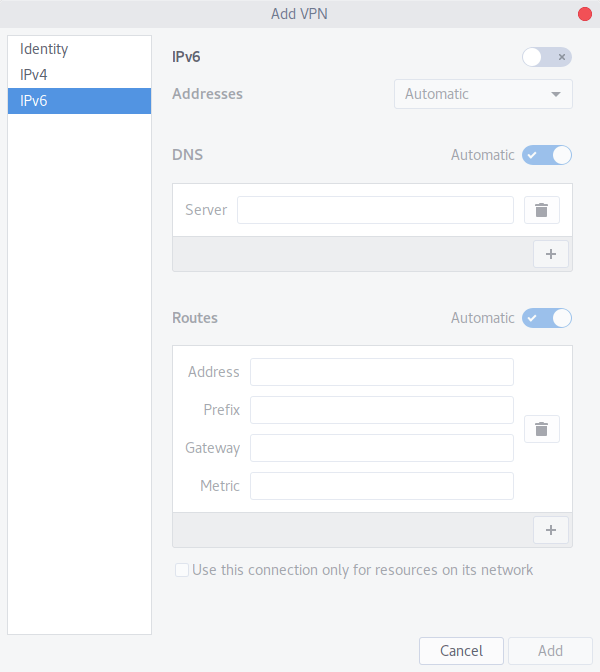Close the Add VPN dialog window
This screenshot has height=672, width=600.
[584, 14]
